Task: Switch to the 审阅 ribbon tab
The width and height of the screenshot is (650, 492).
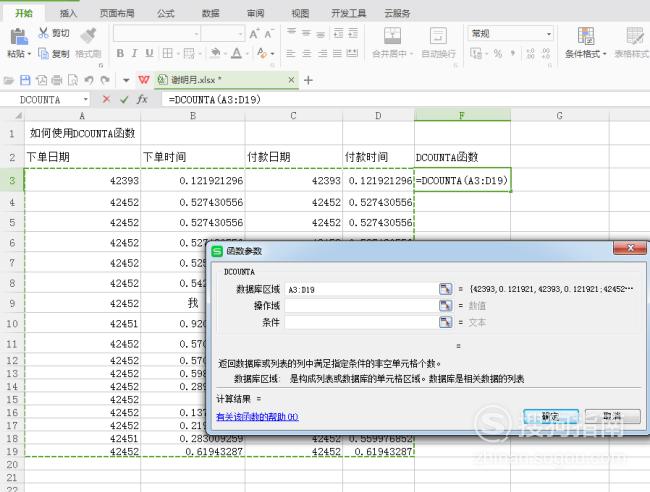Action: click(x=256, y=13)
